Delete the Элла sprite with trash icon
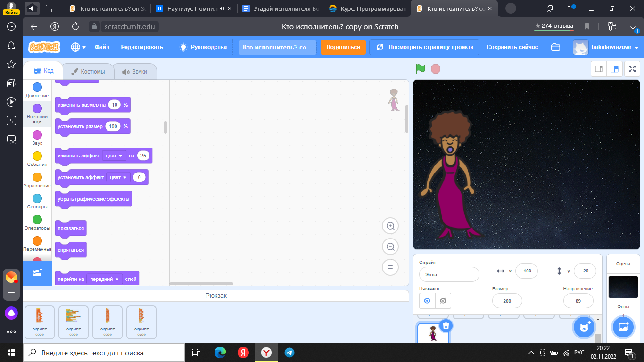This screenshot has height=362, width=644. 446,325
